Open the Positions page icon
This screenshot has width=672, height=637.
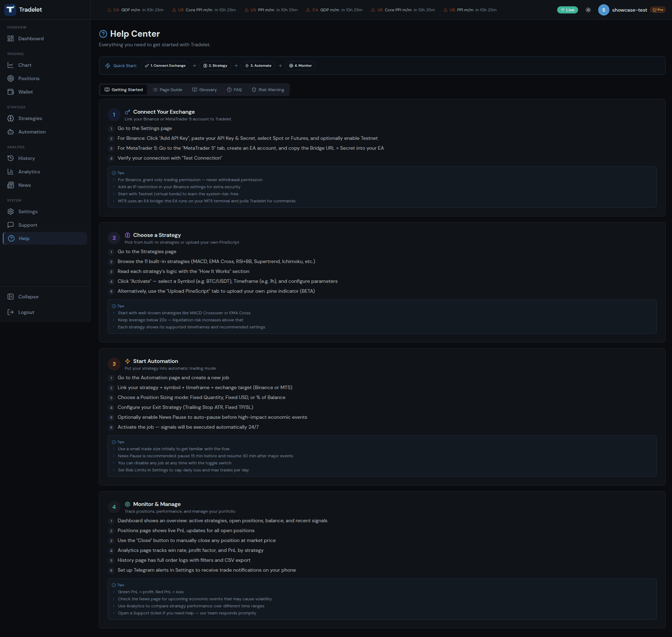pyautogui.click(x=11, y=78)
